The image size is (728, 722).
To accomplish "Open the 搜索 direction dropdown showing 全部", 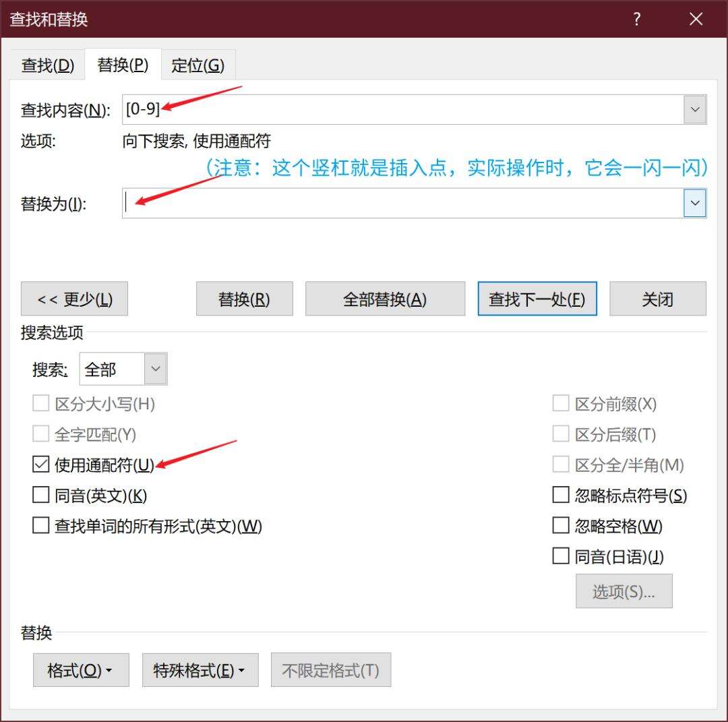I will coord(123,369).
